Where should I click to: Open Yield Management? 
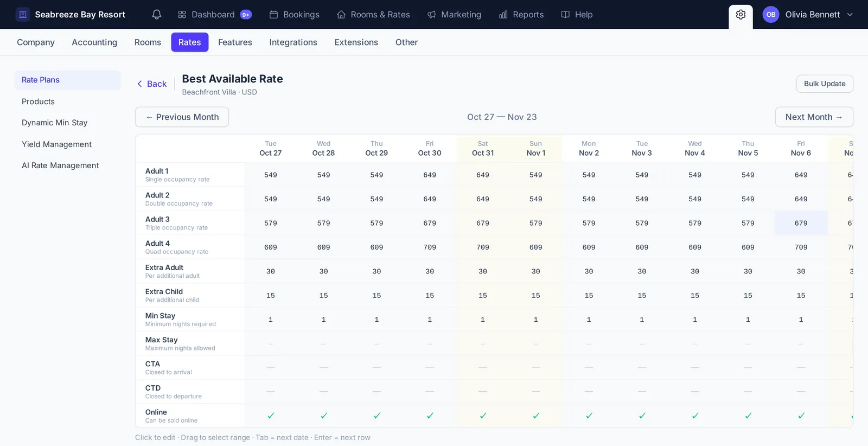click(67, 144)
